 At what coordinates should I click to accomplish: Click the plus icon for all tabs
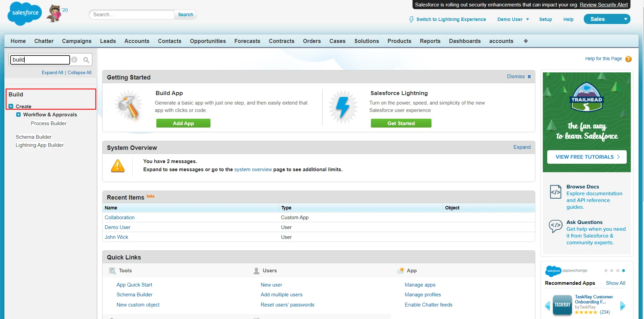(526, 41)
